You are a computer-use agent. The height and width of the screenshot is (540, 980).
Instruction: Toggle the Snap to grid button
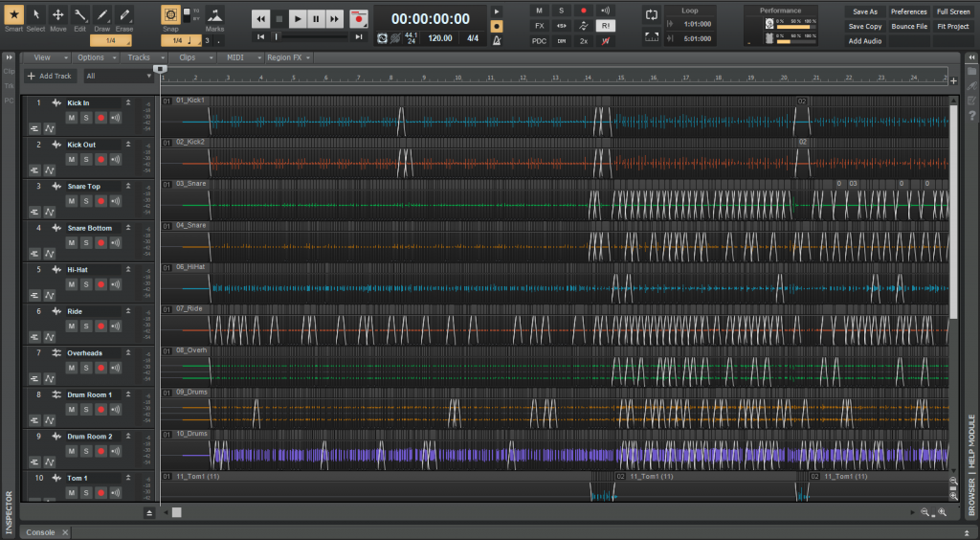(x=170, y=15)
